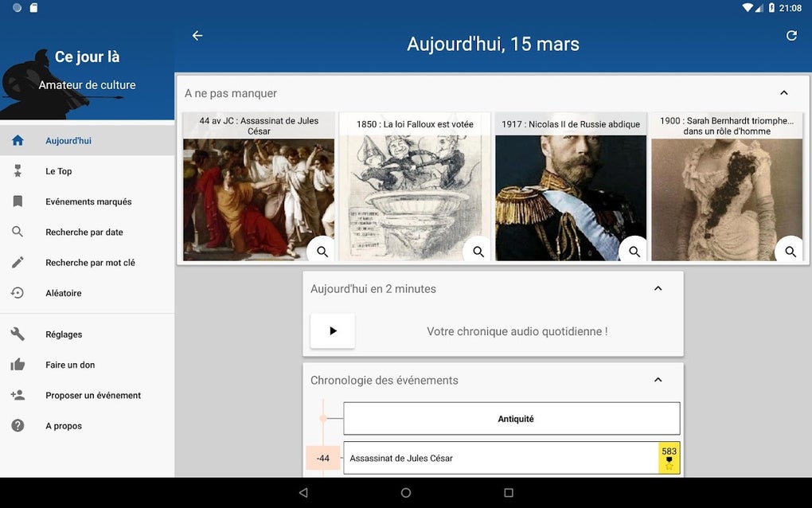
Task: Click the bookmark icon for Evénements marqués
Action: point(18,201)
